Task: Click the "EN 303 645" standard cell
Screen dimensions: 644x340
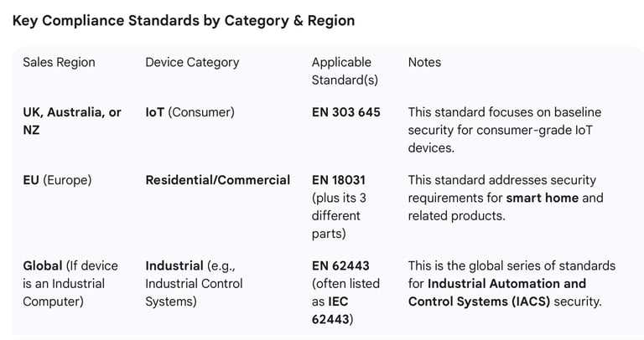Action: [345, 112]
